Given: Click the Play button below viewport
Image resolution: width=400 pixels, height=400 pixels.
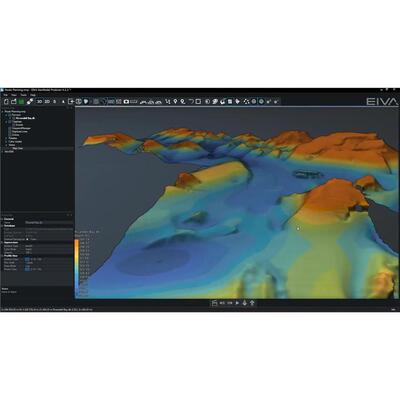Looking at the screenshot, I should 237,303.
